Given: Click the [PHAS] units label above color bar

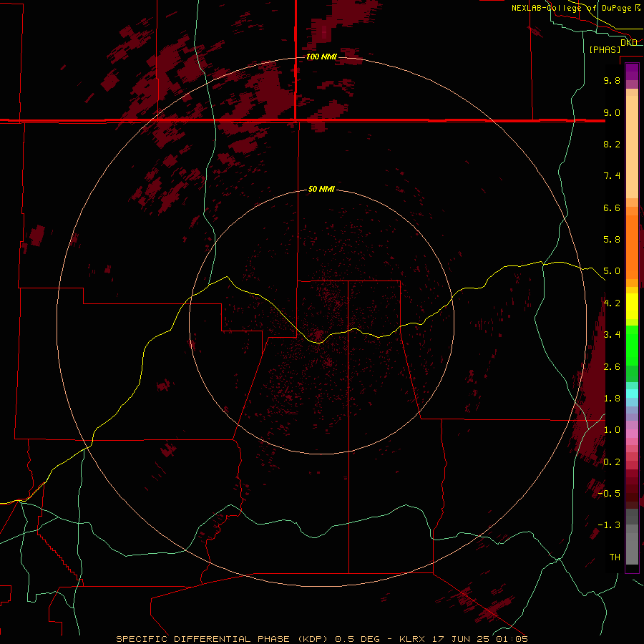Looking at the screenshot, I should (x=605, y=49).
